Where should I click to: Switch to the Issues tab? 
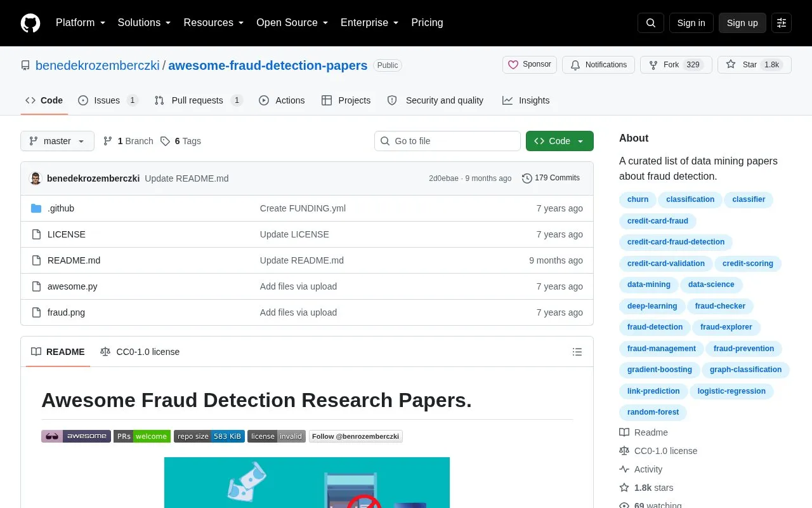point(108,100)
